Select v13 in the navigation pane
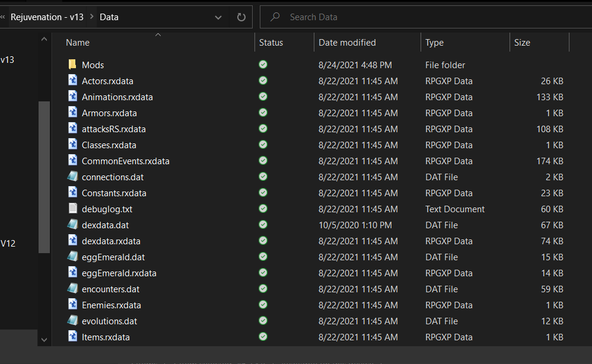This screenshot has width=592, height=364. [7, 60]
